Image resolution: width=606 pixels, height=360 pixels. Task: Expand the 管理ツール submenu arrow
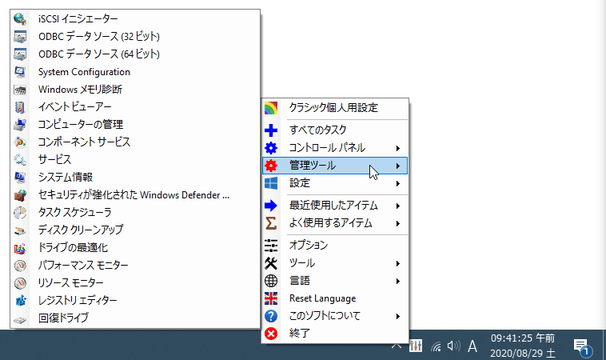(398, 166)
